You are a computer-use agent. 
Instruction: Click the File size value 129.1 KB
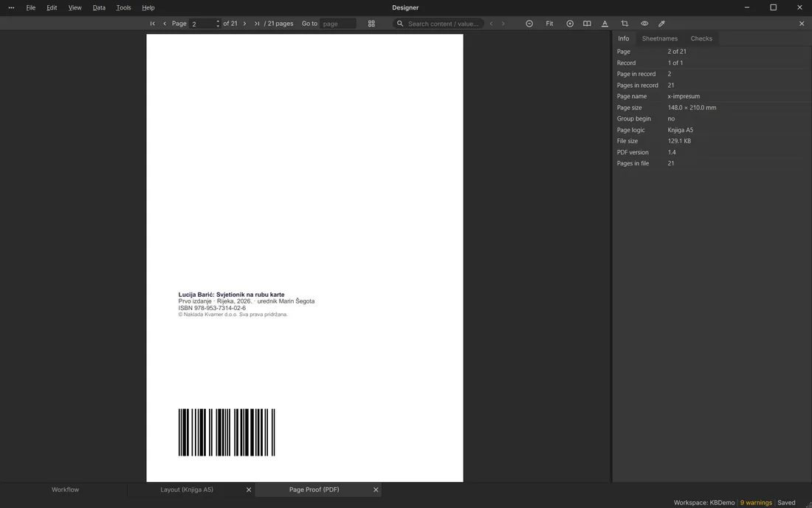679,141
